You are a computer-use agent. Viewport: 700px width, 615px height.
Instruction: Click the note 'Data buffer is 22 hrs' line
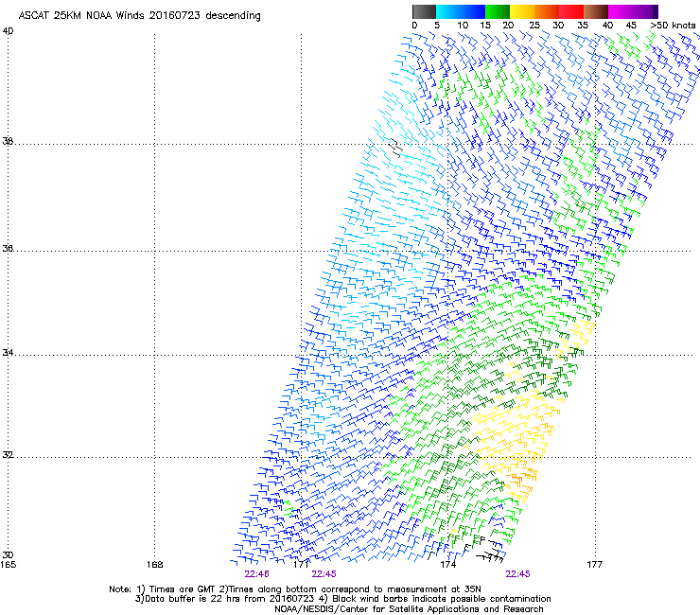click(342, 599)
